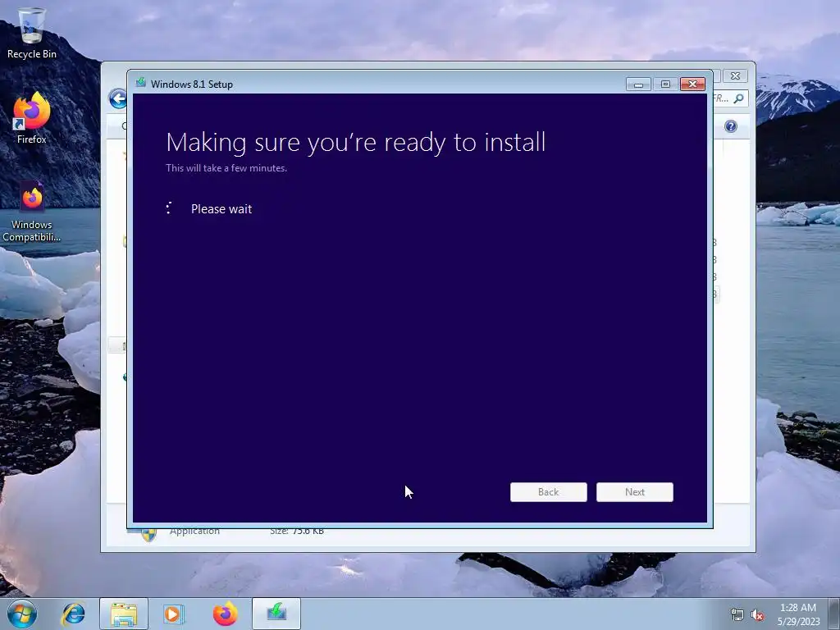Click the 'Please wait' status text
Image resolution: width=840 pixels, height=630 pixels.
point(221,209)
